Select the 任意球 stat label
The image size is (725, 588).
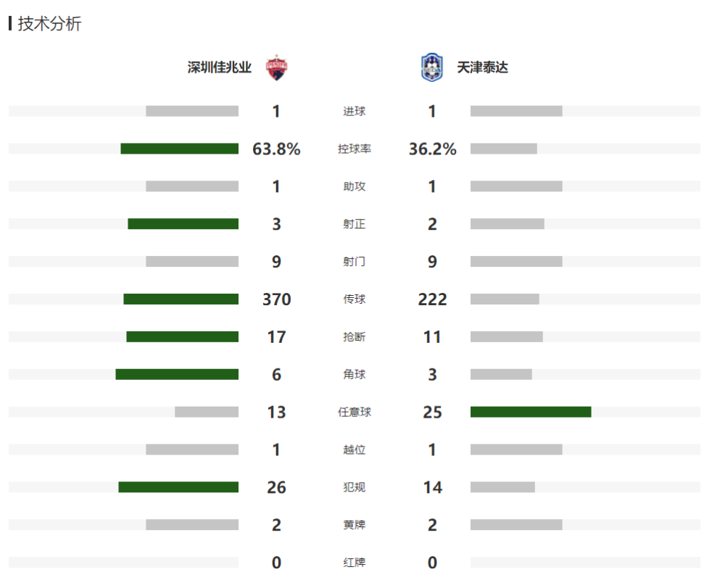tap(355, 412)
